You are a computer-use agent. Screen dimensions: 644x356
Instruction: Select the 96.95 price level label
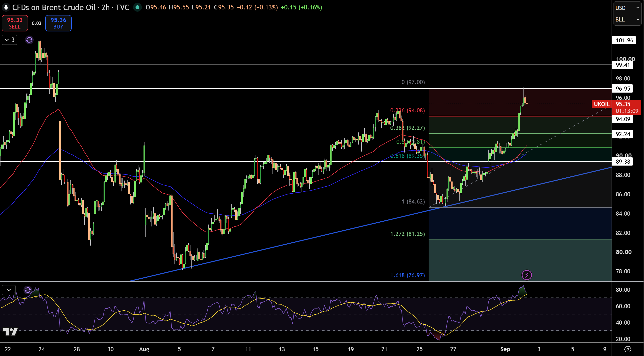(622, 89)
